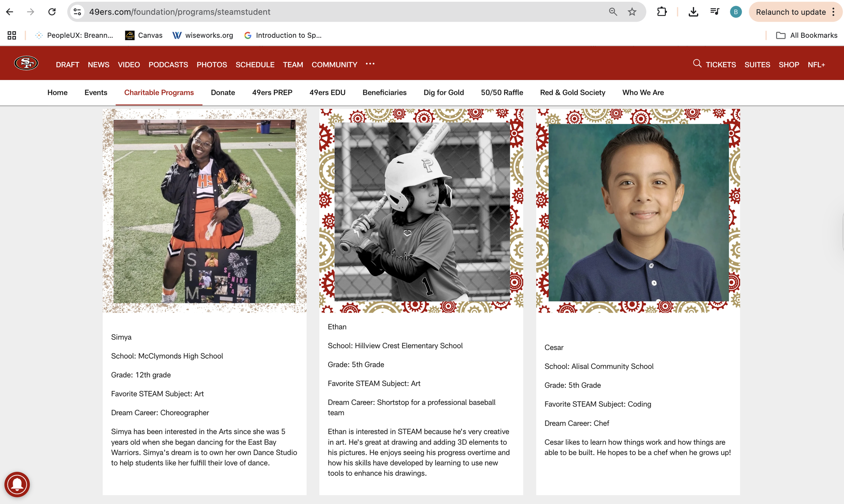Expand the three-dots more navigation menu
This screenshot has height=504, width=844.
[x=370, y=64]
